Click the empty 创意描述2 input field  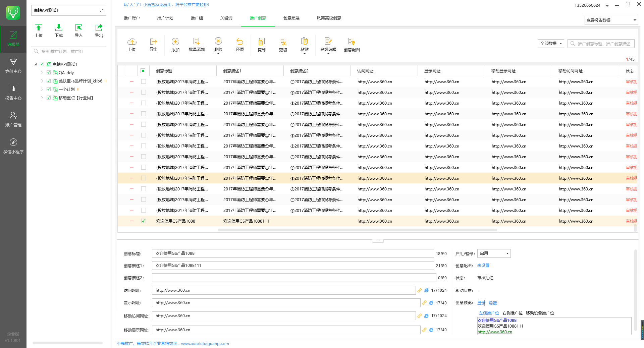point(294,278)
